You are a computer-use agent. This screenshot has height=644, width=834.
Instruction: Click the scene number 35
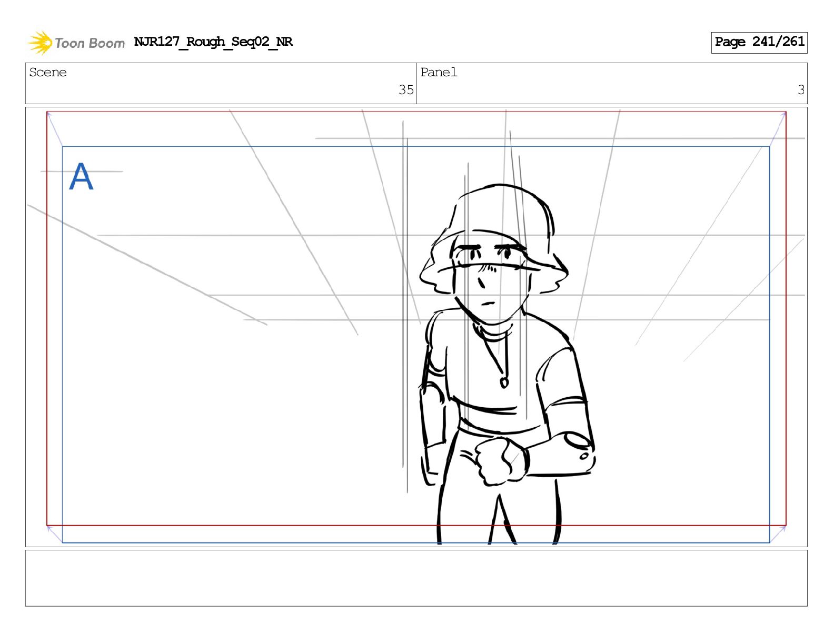(406, 90)
